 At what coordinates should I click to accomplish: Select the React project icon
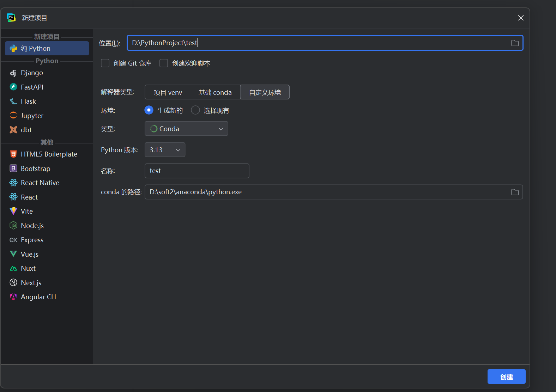click(x=13, y=197)
